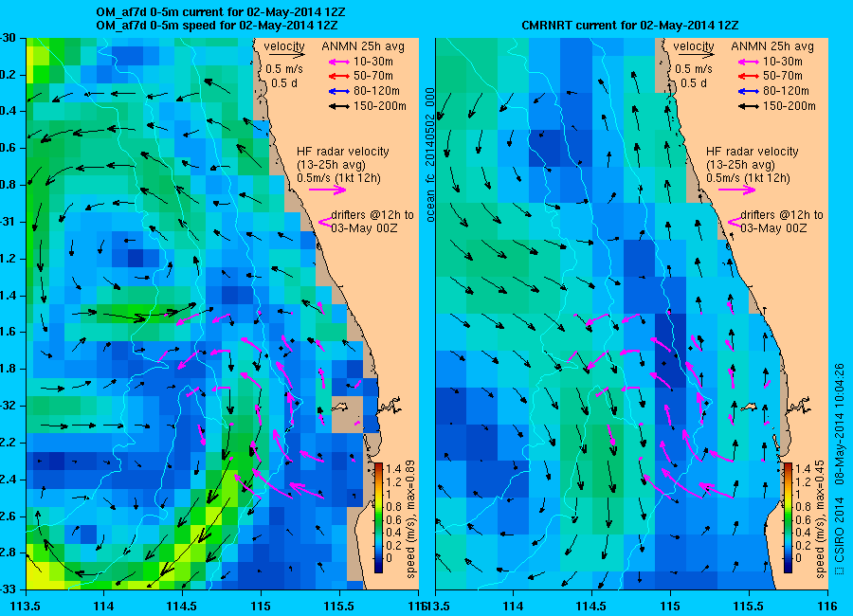
Task: Click the velocity reference arrow in left panel
Action: click(x=286, y=55)
